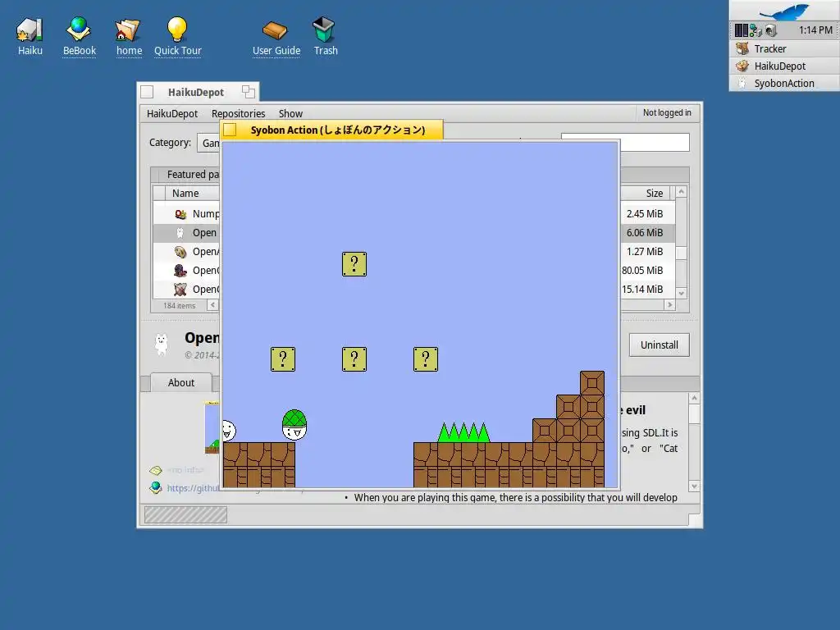Switch to SyobonAction in the Deskbar
Image resolution: width=840 pixels, height=630 pixels.
[784, 83]
